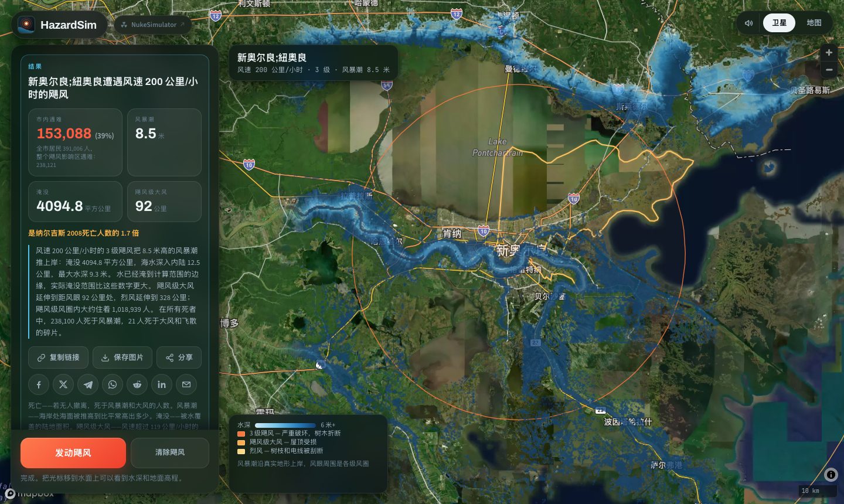Switch to the 卫星 satellite view
844x504 pixels.
coord(779,23)
